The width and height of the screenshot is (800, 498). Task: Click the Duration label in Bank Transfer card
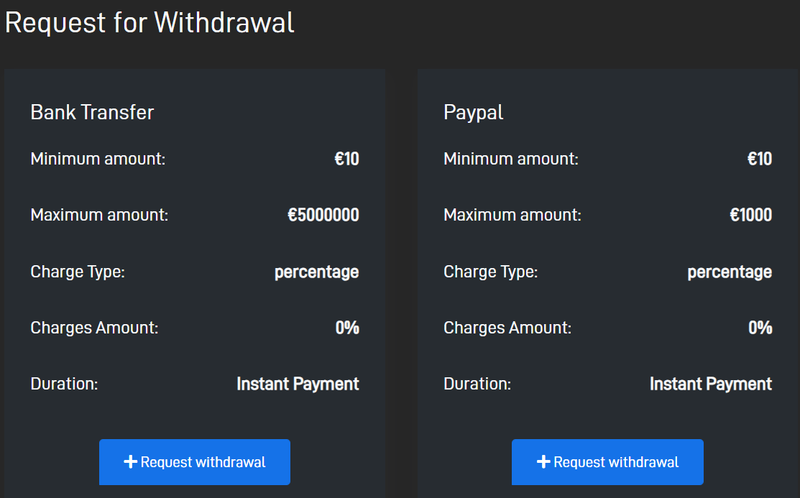[64, 384]
